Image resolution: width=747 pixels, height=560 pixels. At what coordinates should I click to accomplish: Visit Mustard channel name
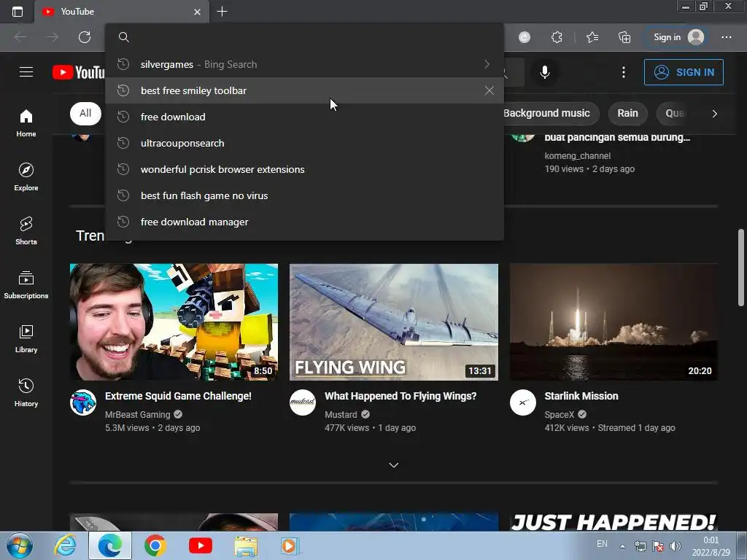tap(341, 414)
